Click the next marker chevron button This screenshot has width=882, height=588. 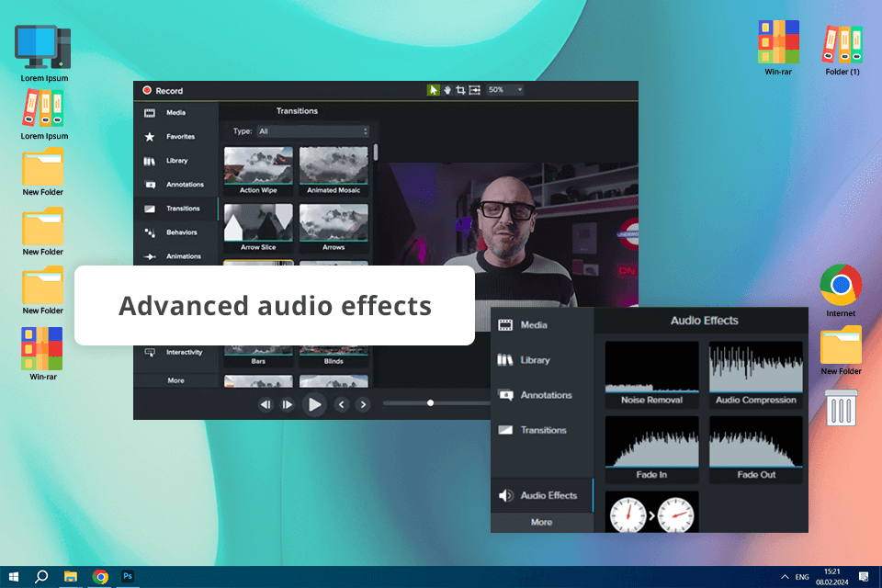pyautogui.click(x=364, y=404)
